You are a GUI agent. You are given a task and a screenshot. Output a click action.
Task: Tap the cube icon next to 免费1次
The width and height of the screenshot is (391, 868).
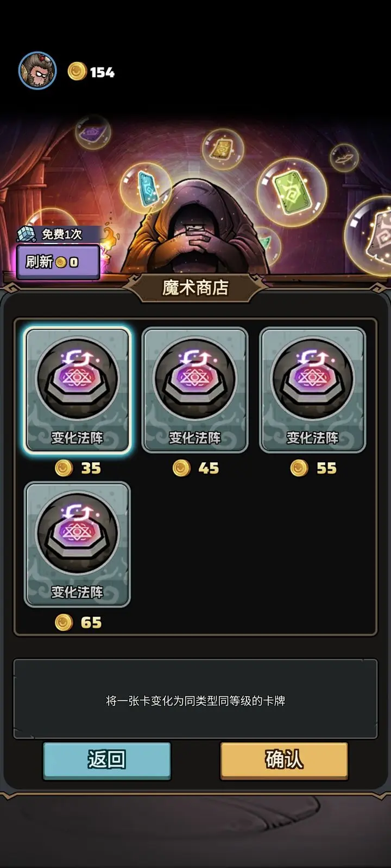tap(26, 234)
